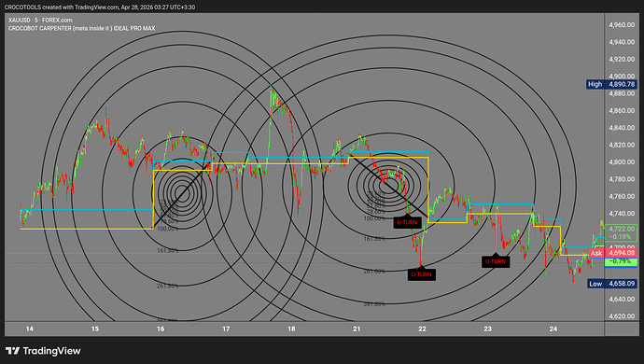Click date 21 on the time axis
Image resolution: width=644 pixels, height=364 pixels.
tap(357, 329)
